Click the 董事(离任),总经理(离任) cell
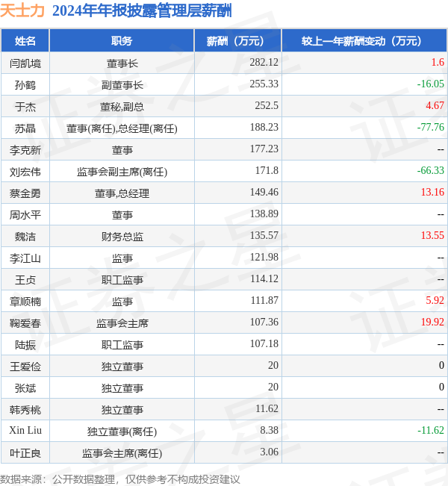This screenshot has height=486, width=448. pyautogui.click(x=122, y=128)
